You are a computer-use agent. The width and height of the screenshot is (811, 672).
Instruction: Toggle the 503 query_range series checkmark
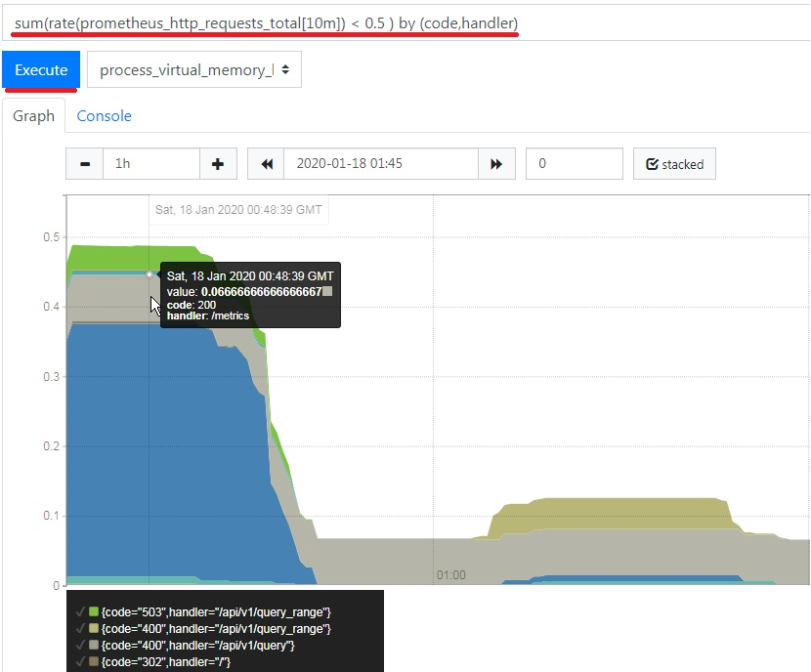80,612
